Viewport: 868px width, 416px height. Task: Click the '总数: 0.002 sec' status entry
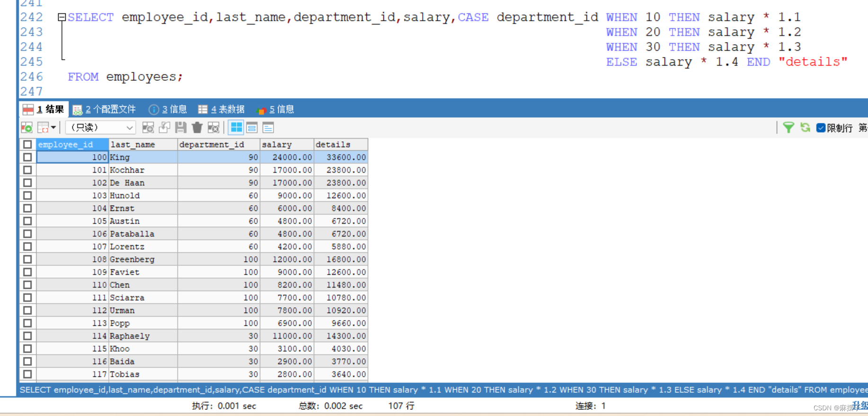[x=330, y=406]
